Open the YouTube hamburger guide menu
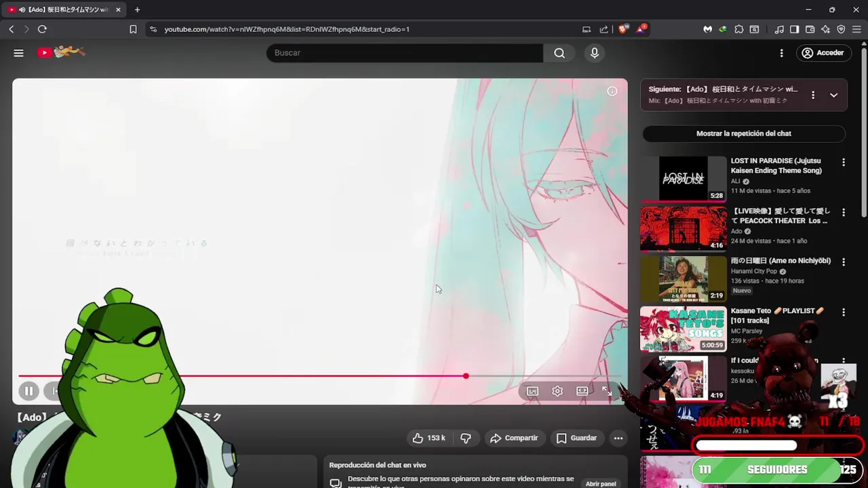Screen dimensions: 868x488 pyautogui.click(x=18, y=53)
